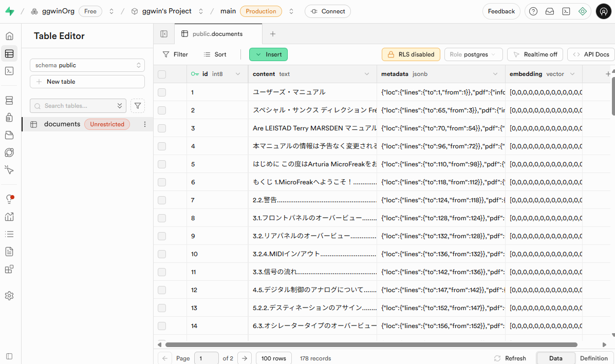Check the row with id 12
Viewport: 615px width, 364px height.
(162, 290)
